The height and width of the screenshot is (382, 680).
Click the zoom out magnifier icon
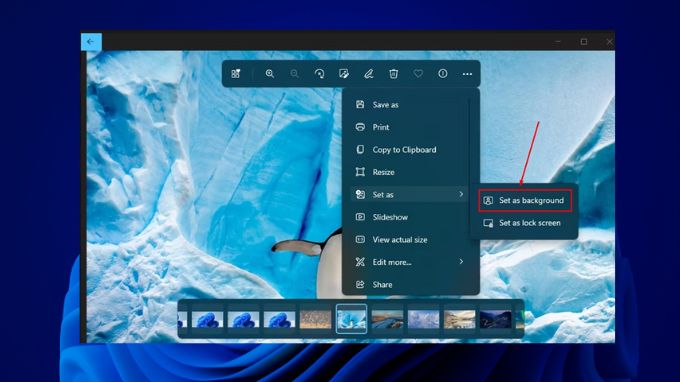(x=294, y=74)
